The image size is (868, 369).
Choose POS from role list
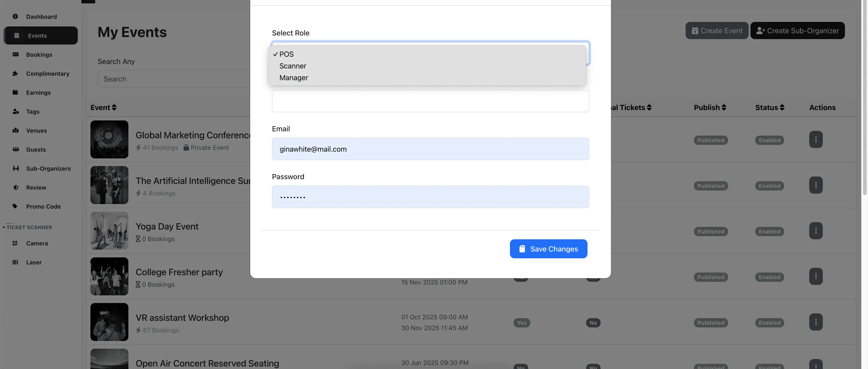point(286,54)
